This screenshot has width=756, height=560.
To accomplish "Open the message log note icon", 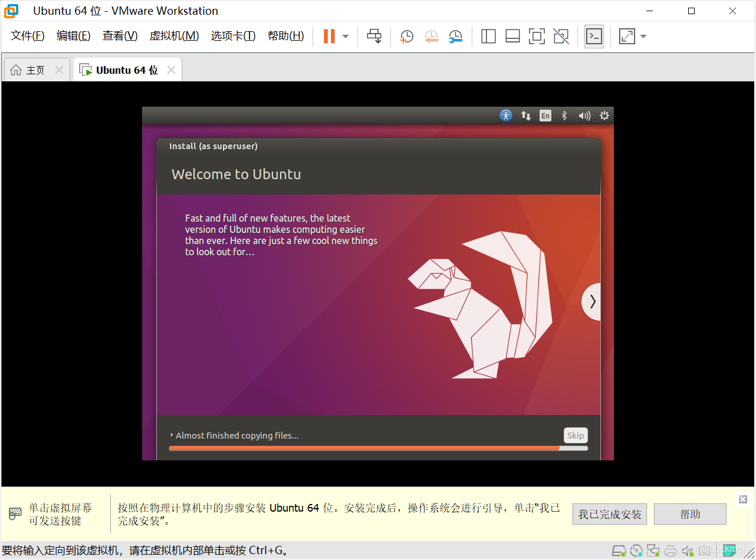I will click(729, 551).
